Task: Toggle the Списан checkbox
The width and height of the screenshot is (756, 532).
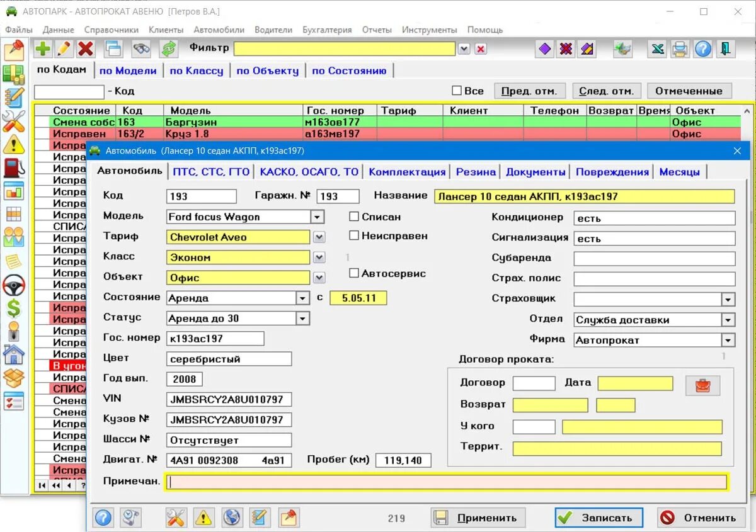Action: [x=355, y=217]
